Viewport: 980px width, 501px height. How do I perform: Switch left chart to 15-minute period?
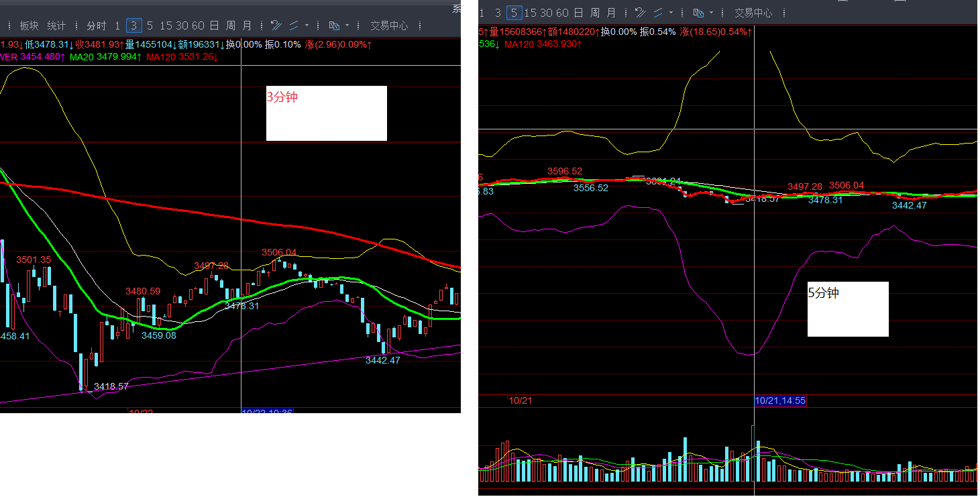tap(165, 25)
